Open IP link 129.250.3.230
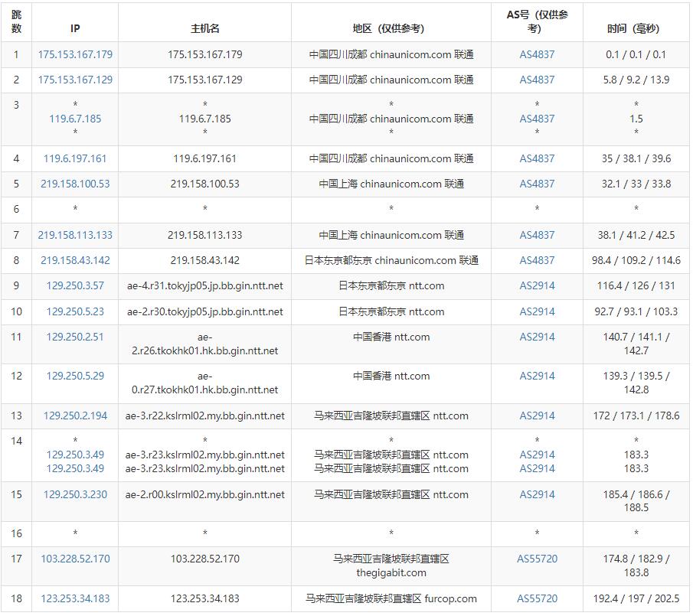The height and width of the screenshot is (616, 693). coord(75,494)
